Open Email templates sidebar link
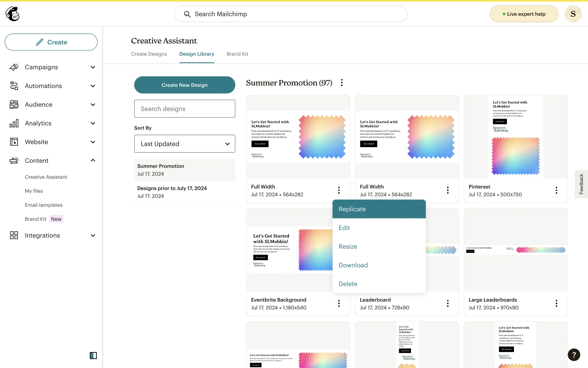 (x=43, y=205)
